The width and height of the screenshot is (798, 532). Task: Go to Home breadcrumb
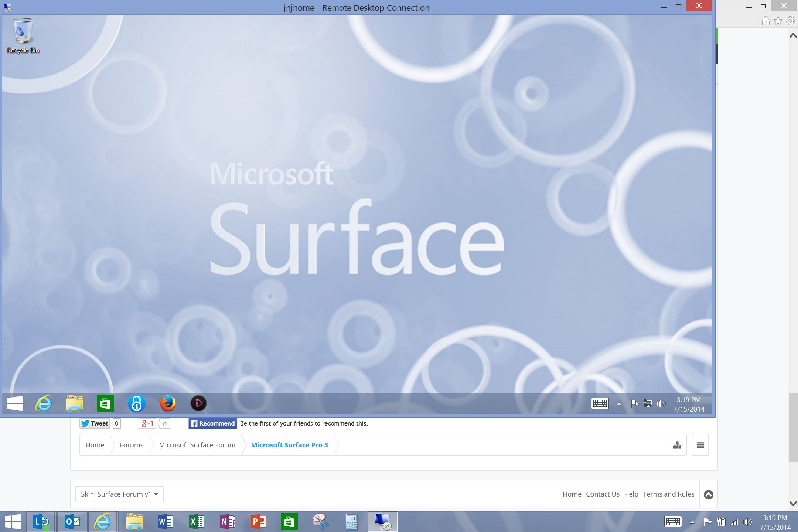tap(95, 445)
